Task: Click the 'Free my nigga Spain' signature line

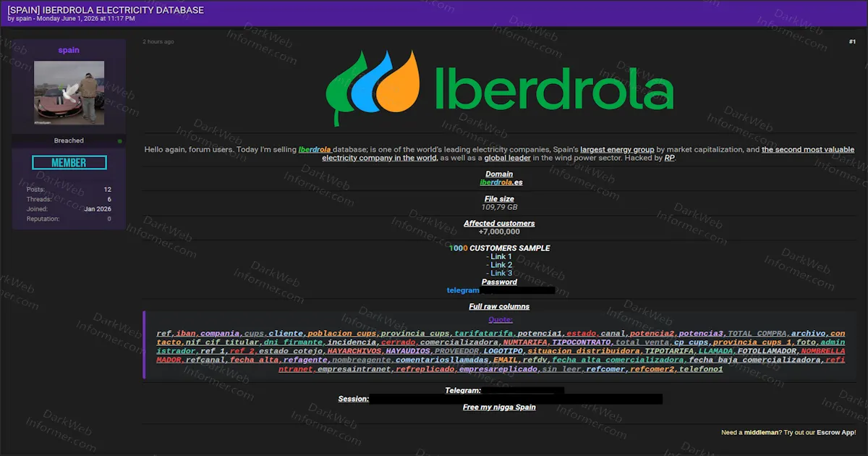Action: pyautogui.click(x=499, y=407)
